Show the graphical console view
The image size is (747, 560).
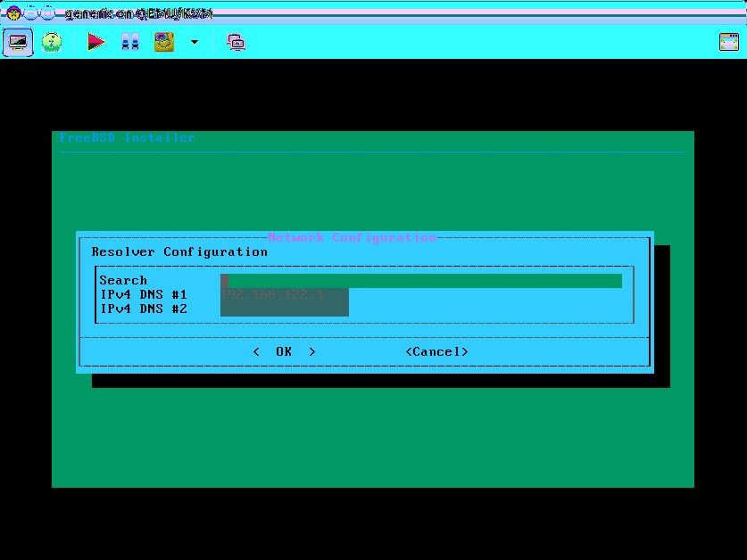click(x=18, y=42)
